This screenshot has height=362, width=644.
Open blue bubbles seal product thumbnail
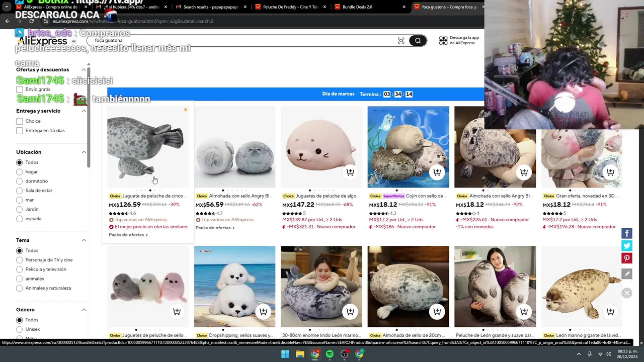point(408,147)
